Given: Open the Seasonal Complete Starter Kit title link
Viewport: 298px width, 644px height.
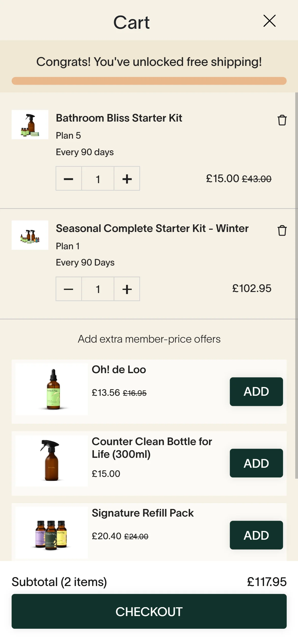Looking at the screenshot, I should 152,228.
